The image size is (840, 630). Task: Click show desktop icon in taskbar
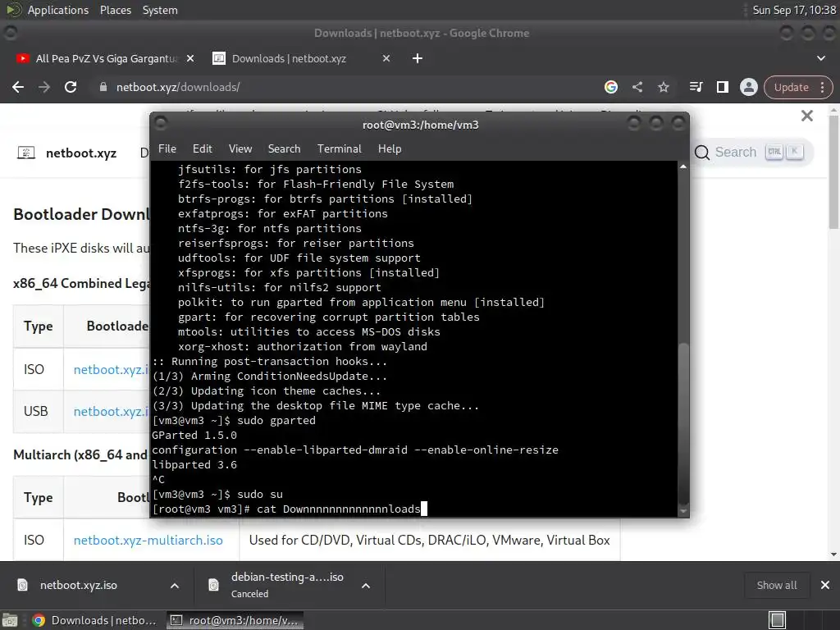[10, 620]
